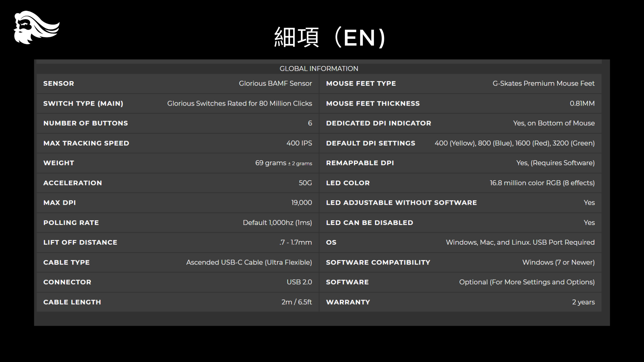Screen dimensions: 644x362
Task: Click the POLLING RATE label
Action: (71, 223)
